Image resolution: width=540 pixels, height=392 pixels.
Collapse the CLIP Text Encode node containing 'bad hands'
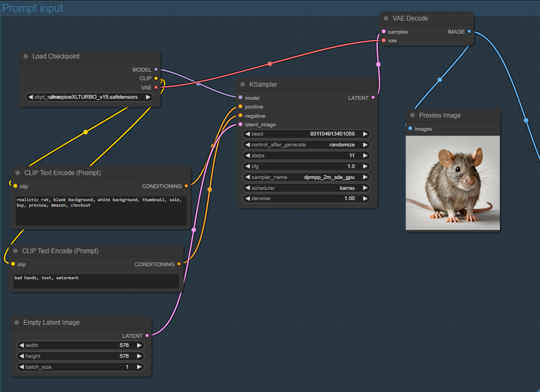click(x=16, y=251)
